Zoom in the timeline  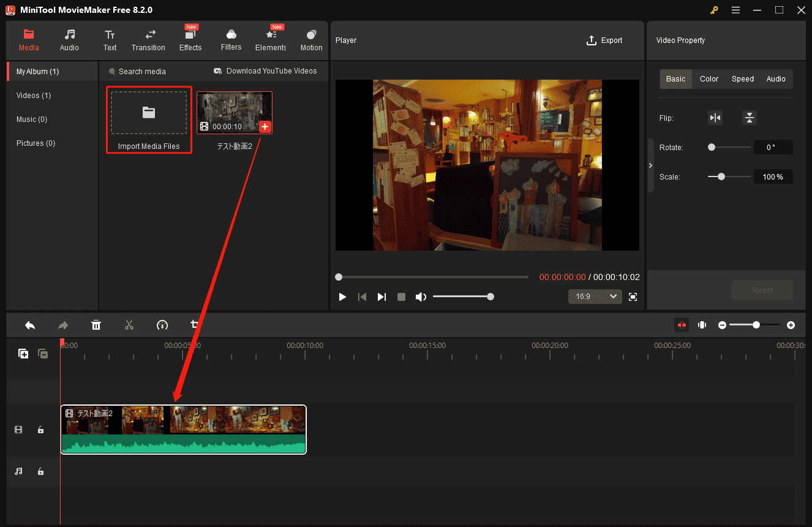point(791,325)
